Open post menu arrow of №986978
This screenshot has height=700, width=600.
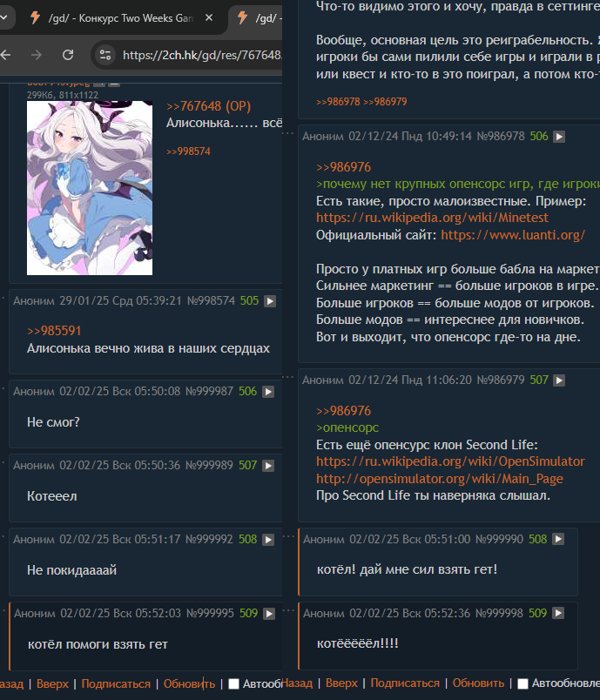pyautogui.click(x=559, y=137)
